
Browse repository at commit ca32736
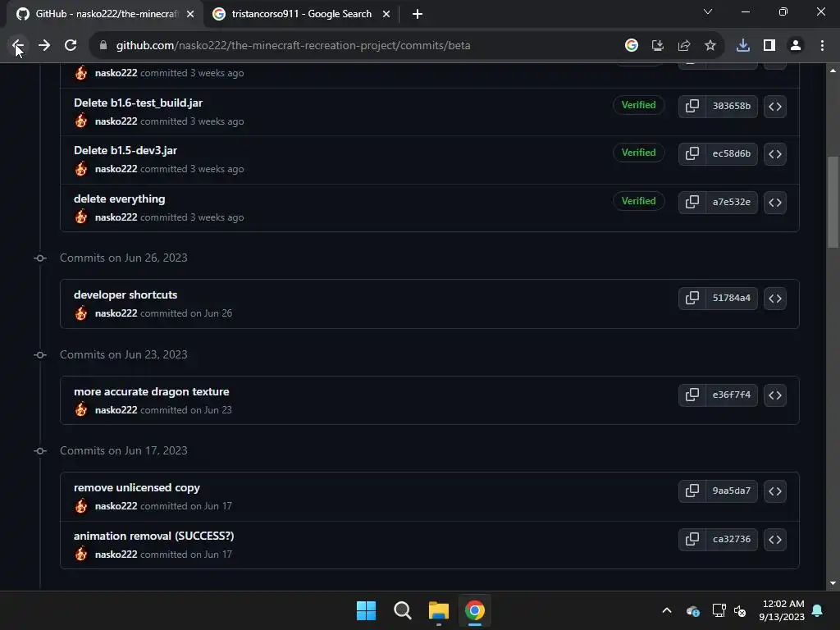774,540
